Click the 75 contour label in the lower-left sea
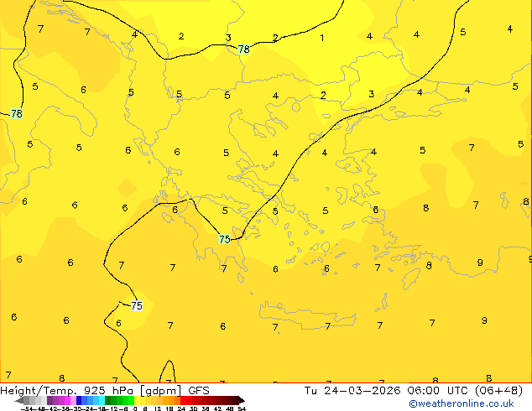 pos(137,306)
